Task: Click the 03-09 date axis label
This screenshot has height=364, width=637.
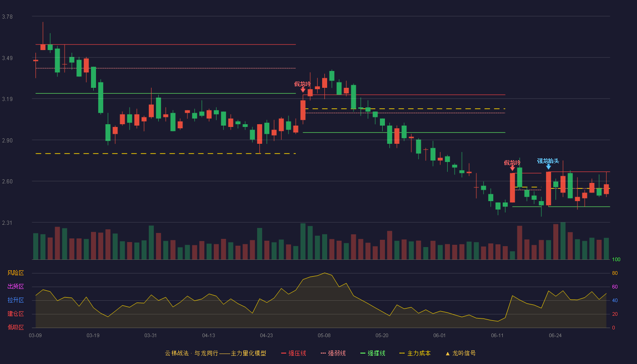Action: coord(35,335)
